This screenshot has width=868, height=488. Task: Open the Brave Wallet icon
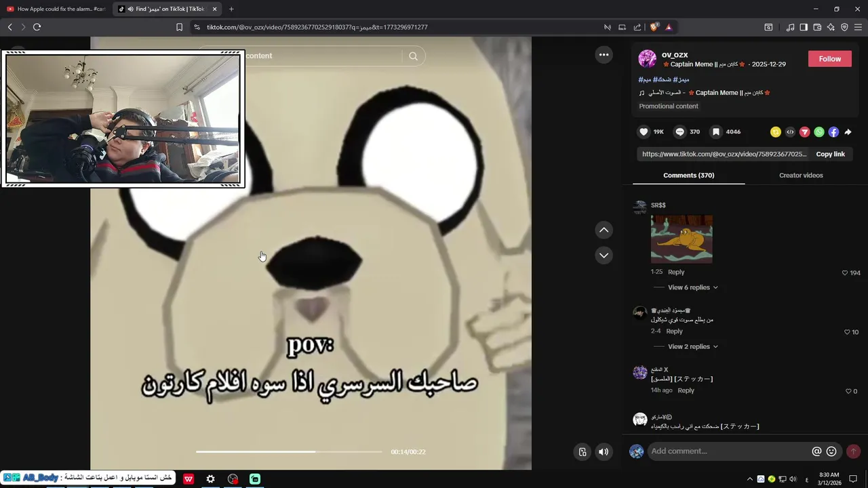817,27
